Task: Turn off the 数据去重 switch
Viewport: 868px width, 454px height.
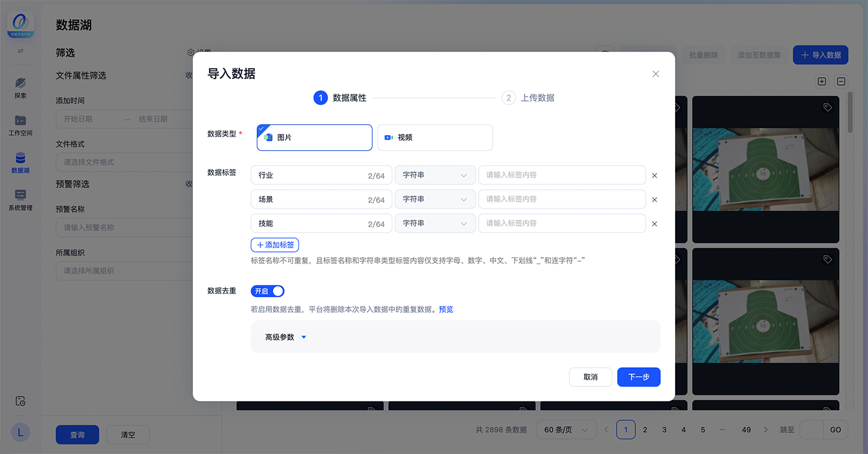Action: (268, 291)
